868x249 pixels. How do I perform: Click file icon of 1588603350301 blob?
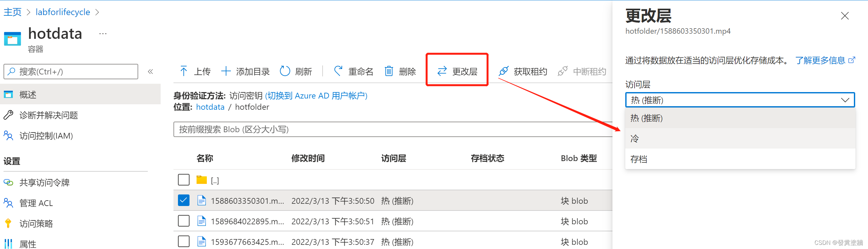(201, 201)
